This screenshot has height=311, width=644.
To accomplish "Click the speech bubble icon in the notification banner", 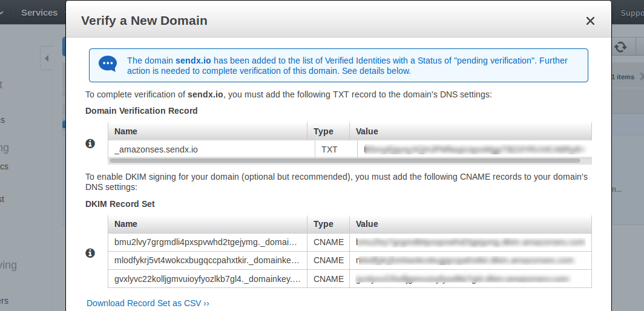I will [108, 64].
